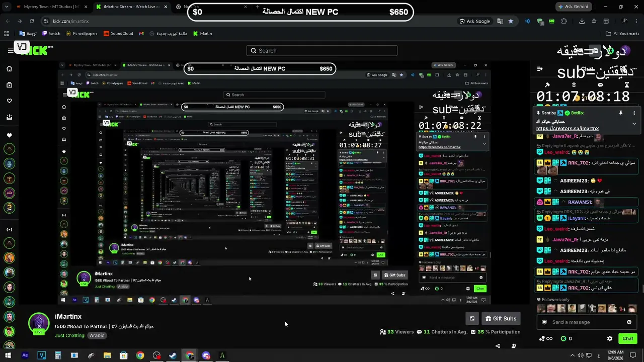Image resolution: width=644 pixels, height=362 pixels.
Task: Unpin the BotRix pinned message
Action: coord(620,113)
